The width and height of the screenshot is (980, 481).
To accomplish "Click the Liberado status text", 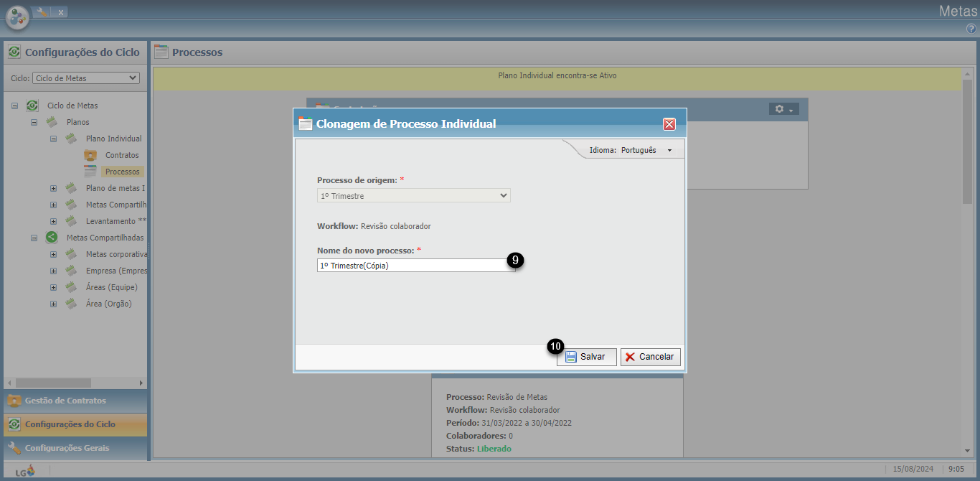I will point(494,449).
